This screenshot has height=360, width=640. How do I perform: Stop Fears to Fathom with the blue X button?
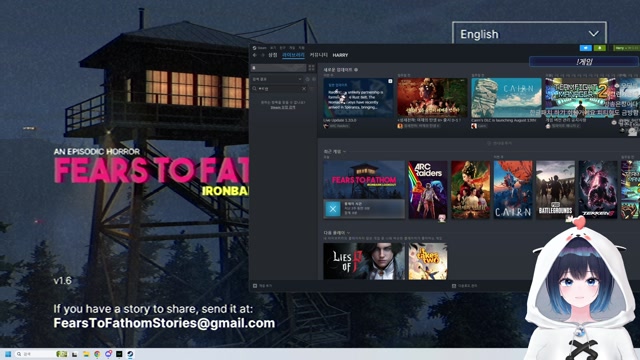pos(333,209)
